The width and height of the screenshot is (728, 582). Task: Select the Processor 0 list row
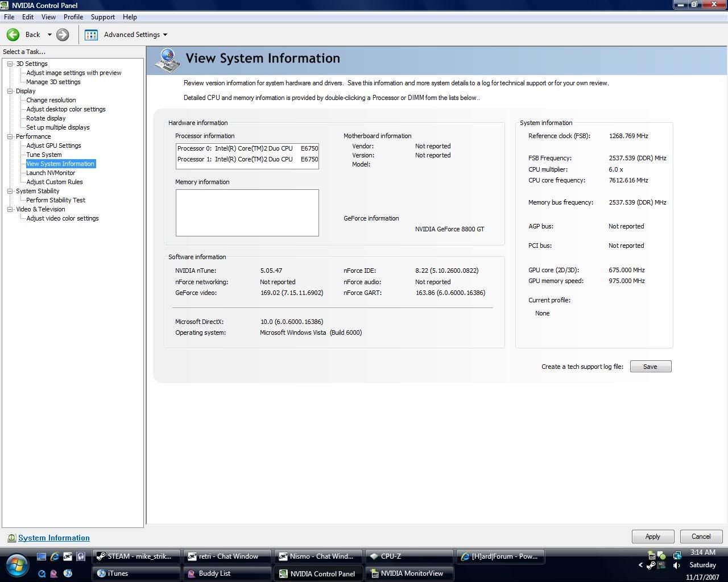tap(247, 148)
